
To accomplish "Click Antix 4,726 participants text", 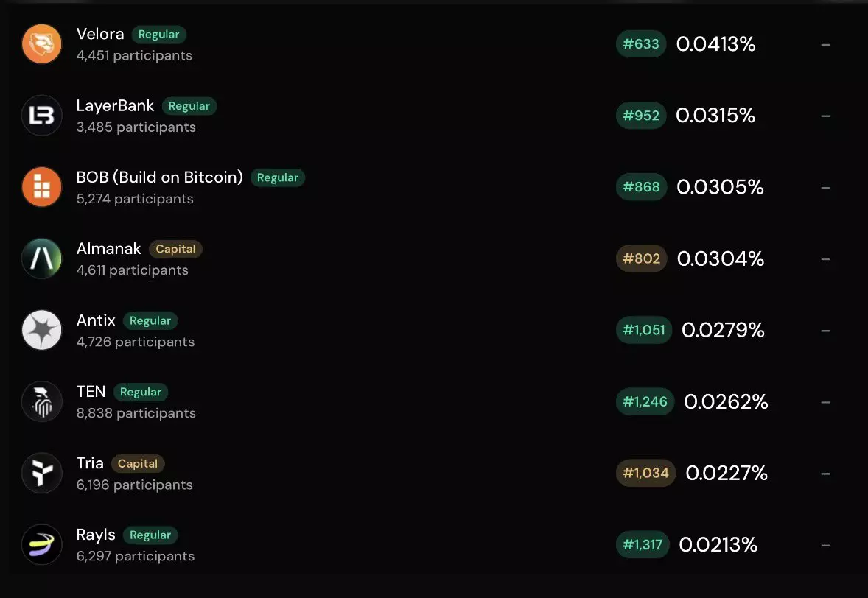I will (136, 342).
